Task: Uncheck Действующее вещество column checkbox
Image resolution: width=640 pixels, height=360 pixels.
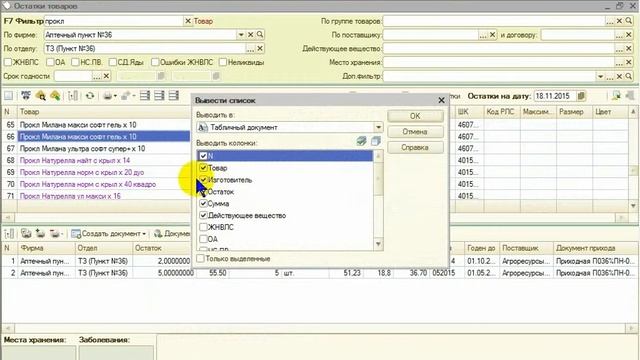Action: [203, 215]
